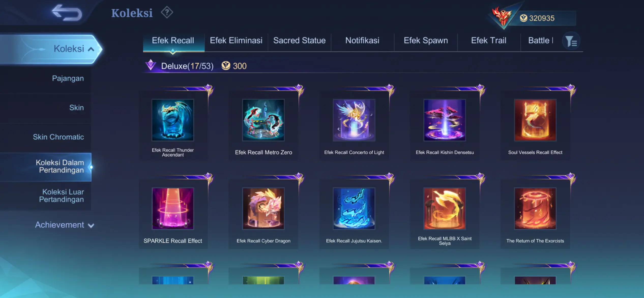Choose the SPARKLE Recall Effect icon
This screenshot has height=298, width=644.
[x=173, y=208]
